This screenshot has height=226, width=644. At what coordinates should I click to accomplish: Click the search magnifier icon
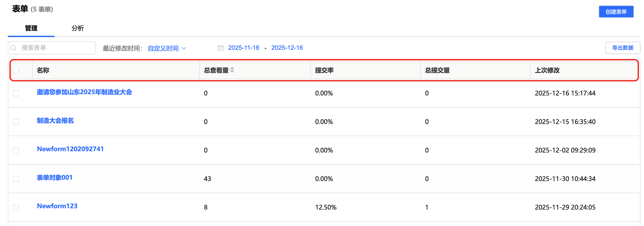tap(14, 48)
